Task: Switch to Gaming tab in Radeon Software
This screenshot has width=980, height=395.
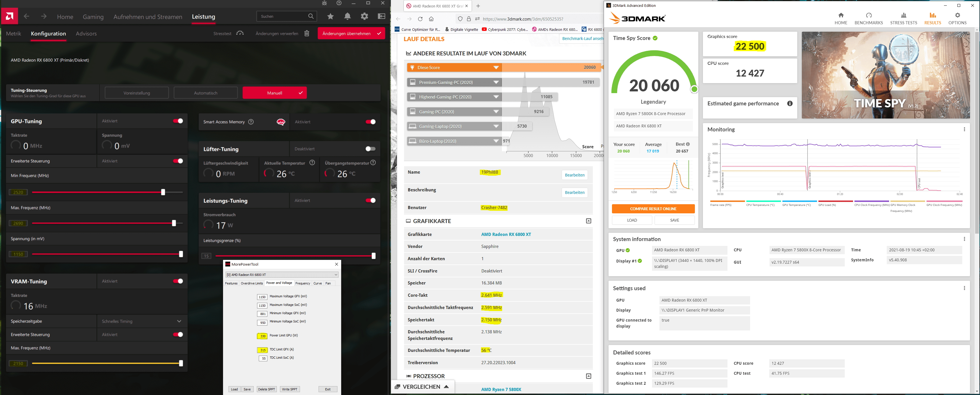Action: click(x=93, y=17)
